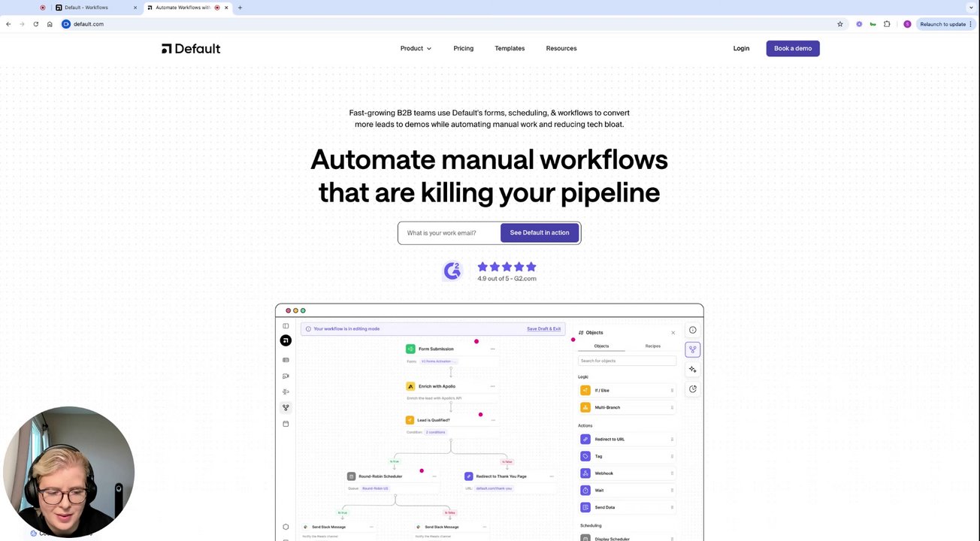Select the Objects tab in the panel
This screenshot has width=980, height=541.
[x=601, y=346]
